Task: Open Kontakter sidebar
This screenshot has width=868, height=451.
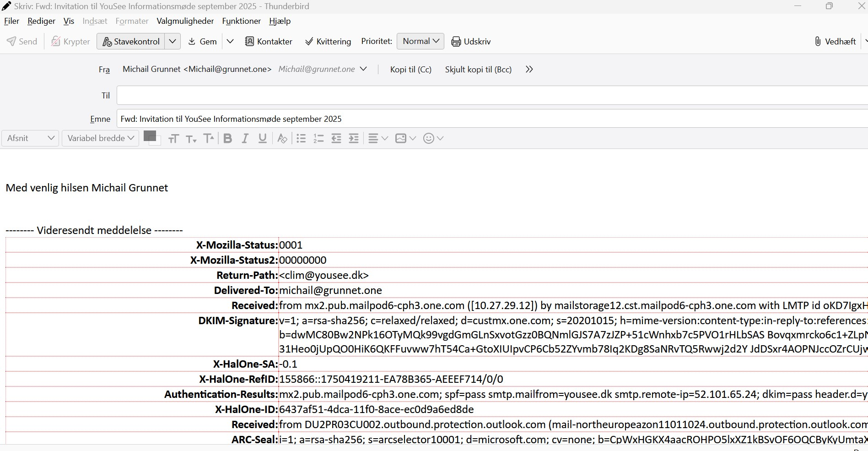Action: click(x=269, y=41)
